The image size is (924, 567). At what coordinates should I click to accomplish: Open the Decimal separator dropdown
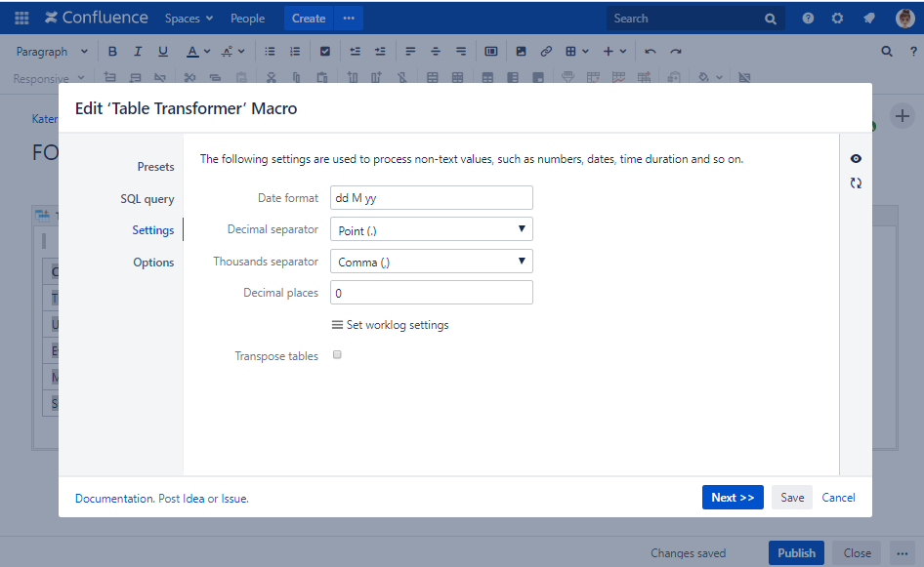[x=431, y=228]
